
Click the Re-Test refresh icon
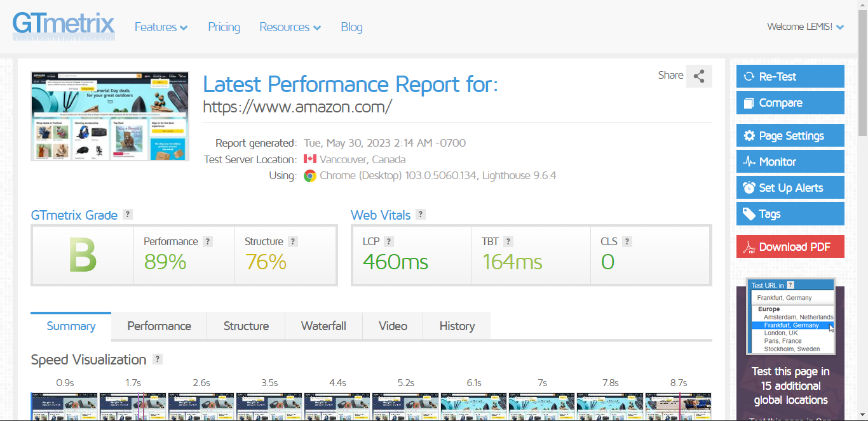[749, 76]
